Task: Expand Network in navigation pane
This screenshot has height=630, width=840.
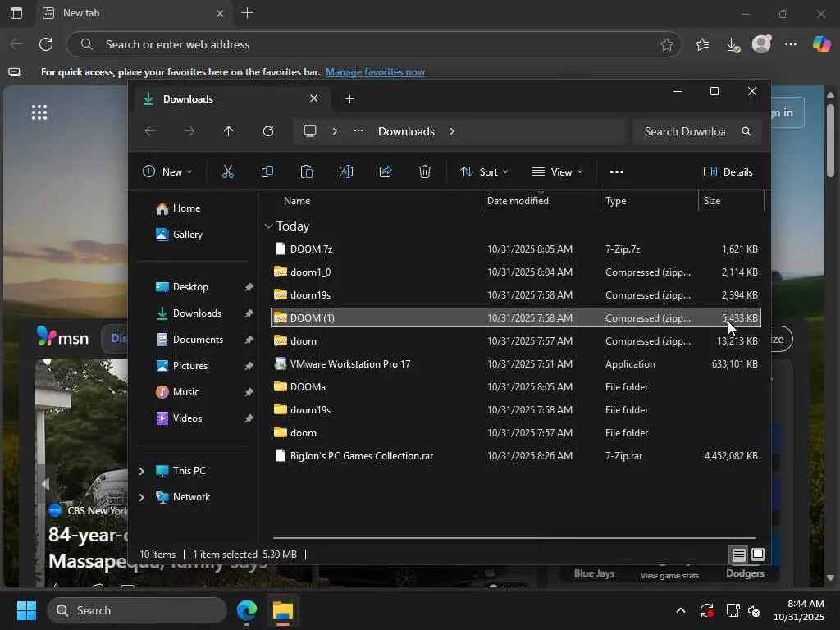Action: tap(141, 497)
